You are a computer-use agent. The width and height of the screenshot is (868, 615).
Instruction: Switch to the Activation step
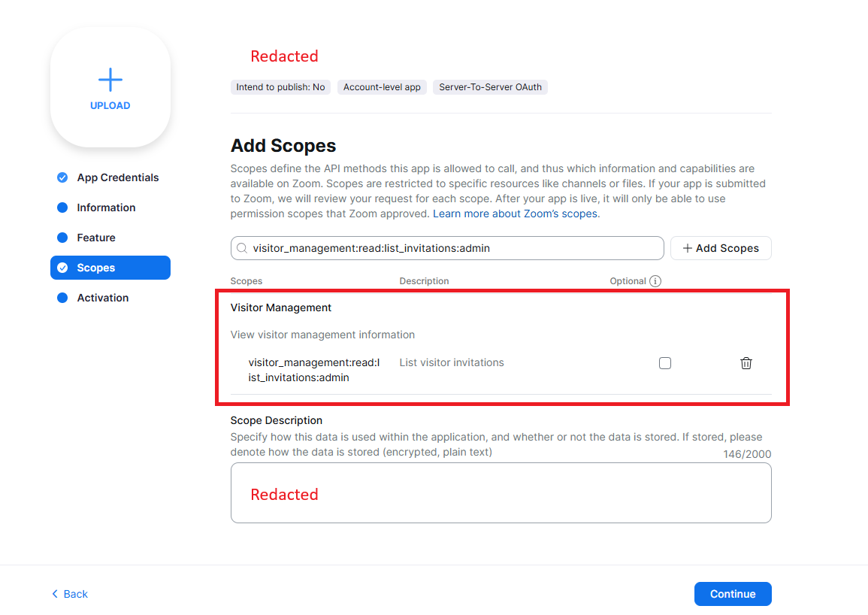point(103,298)
